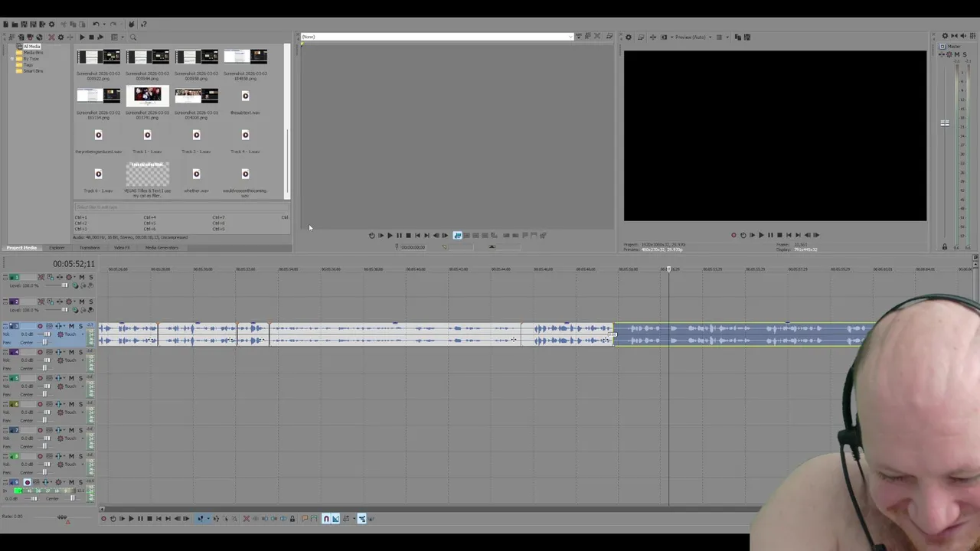
Task: Click Import Media icon in Project Media
Action: click(21, 37)
